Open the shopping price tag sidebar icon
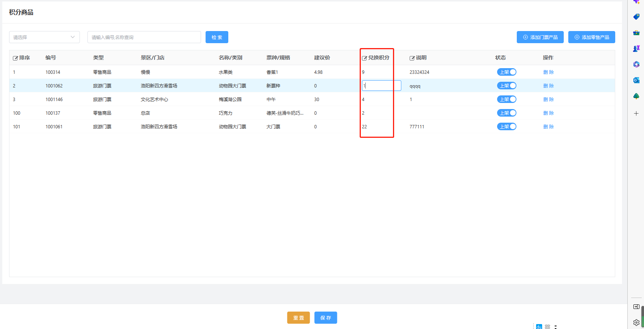The width and height of the screenshot is (644, 329). point(636,17)
